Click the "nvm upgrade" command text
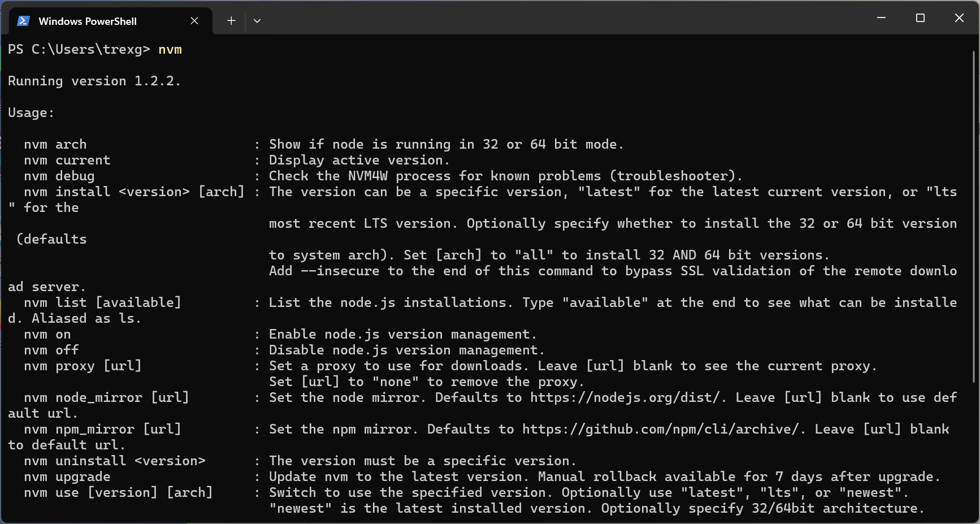 [x=67, y=477]
